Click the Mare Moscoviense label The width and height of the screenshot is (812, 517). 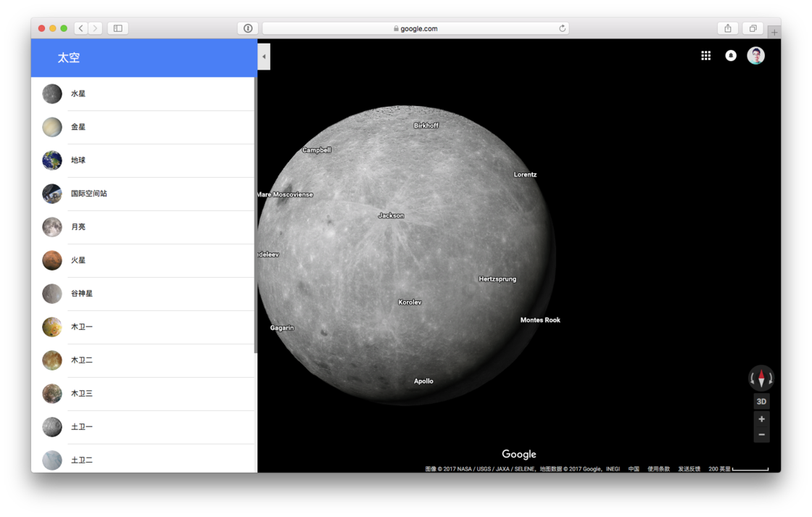point(286,194)
